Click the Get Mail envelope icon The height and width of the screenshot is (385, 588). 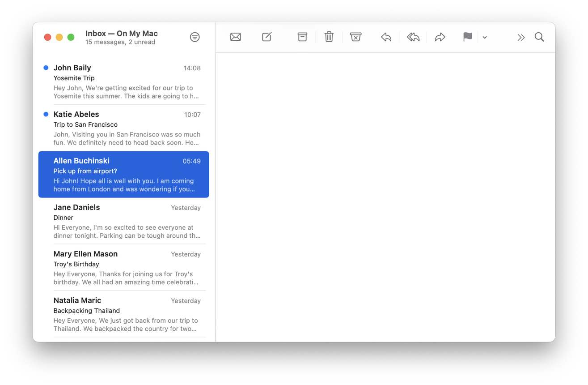click(236, 37)
